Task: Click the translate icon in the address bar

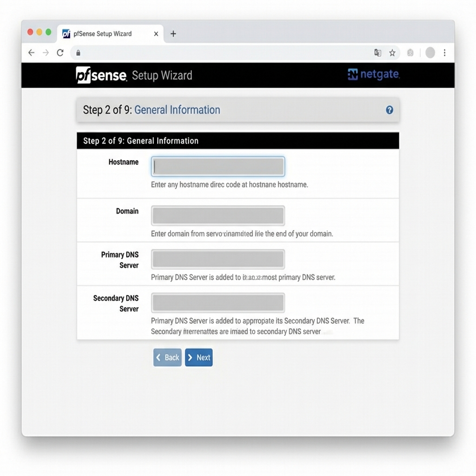Action: tap(377, 53)
